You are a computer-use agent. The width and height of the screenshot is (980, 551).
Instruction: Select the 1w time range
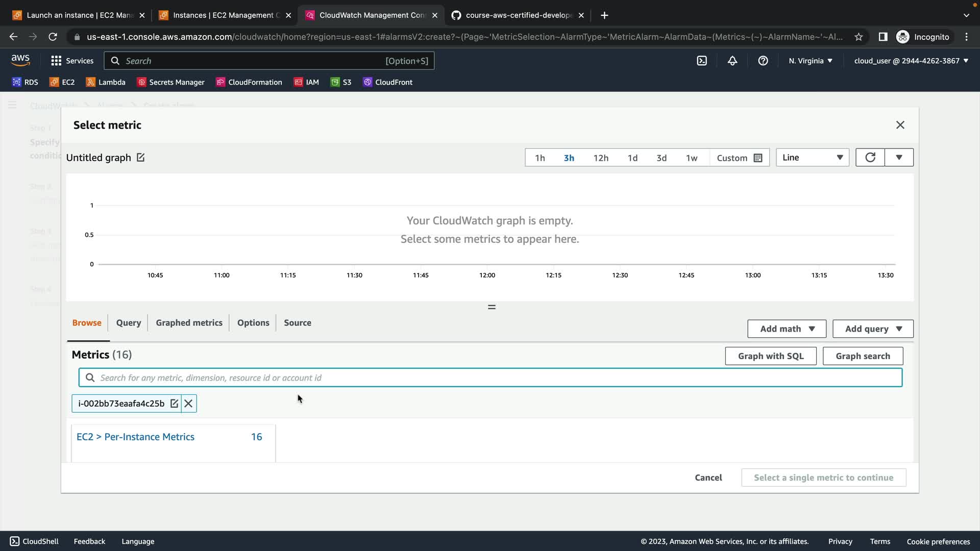point(691,158)
